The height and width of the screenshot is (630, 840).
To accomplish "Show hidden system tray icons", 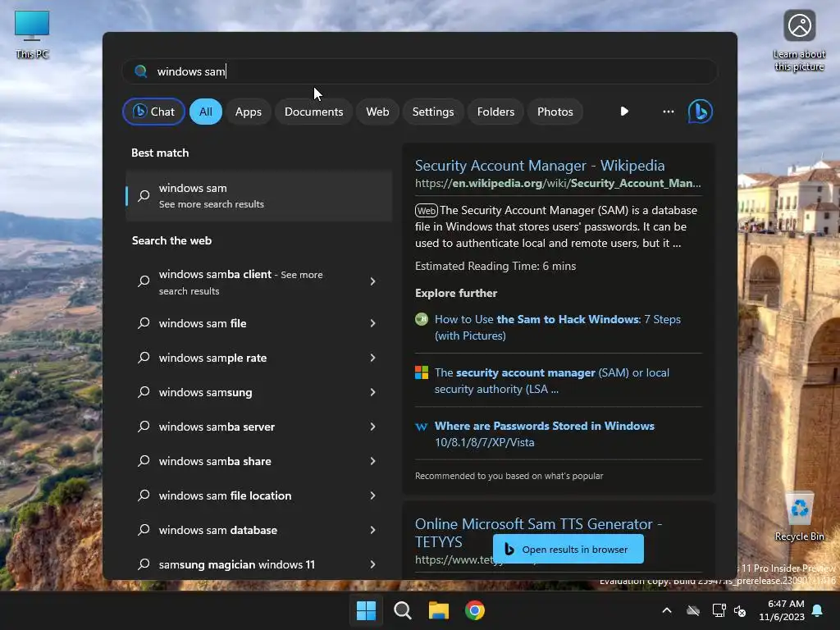I will click(x=666, y=610).
